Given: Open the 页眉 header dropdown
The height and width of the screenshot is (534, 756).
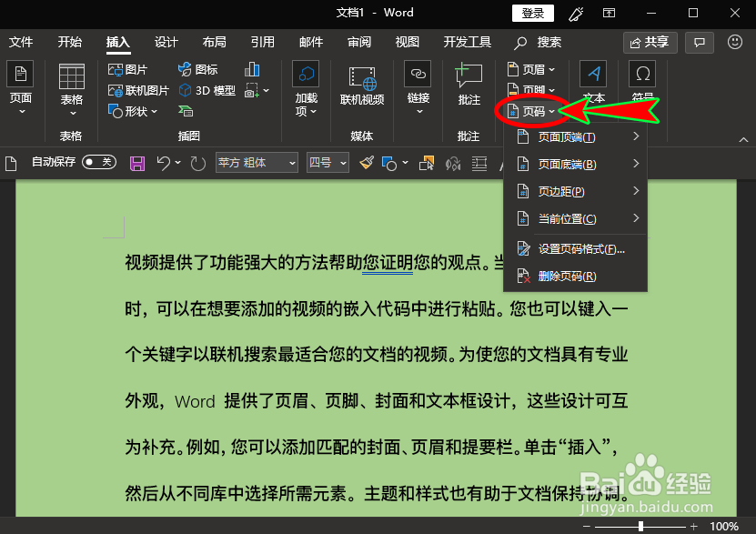Looking at the screenshot, I should [x=531, y=70].
